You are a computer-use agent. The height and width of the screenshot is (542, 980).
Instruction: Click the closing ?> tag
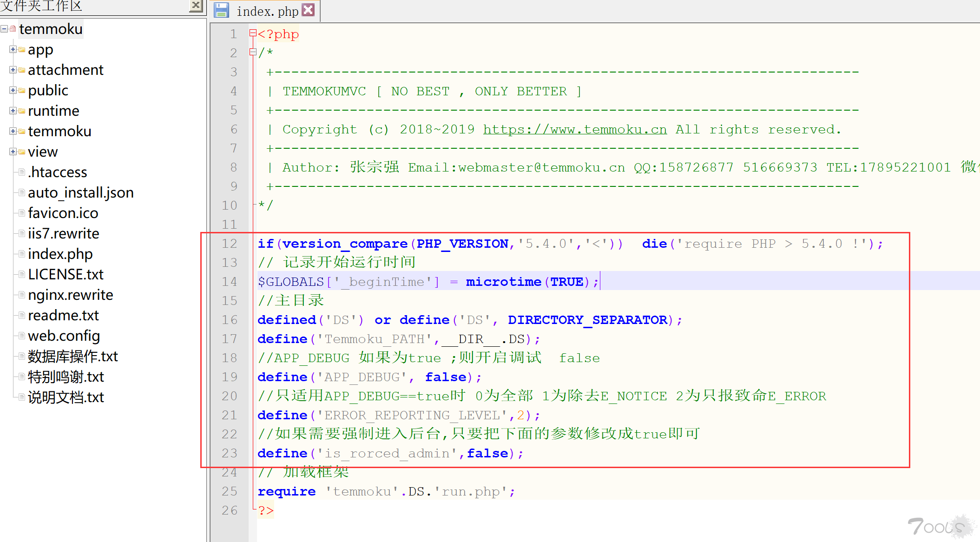(x=266, y=510)
